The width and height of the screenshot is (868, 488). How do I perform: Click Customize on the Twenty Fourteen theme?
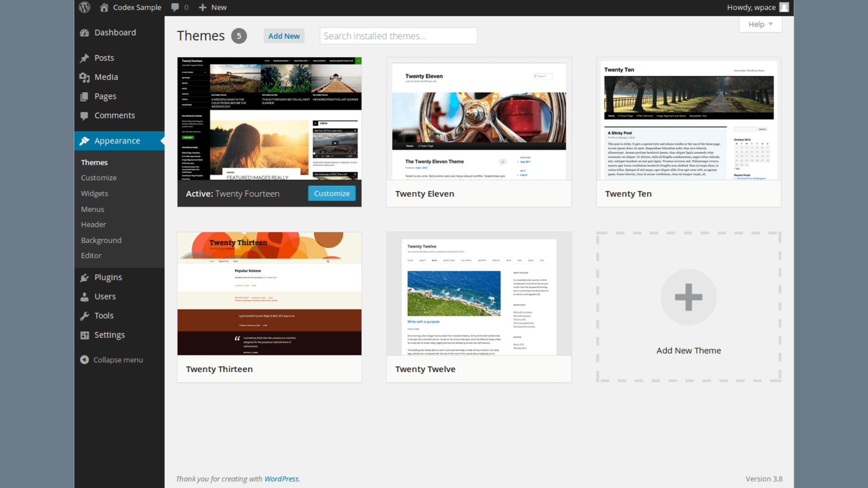tap(332, 193)
